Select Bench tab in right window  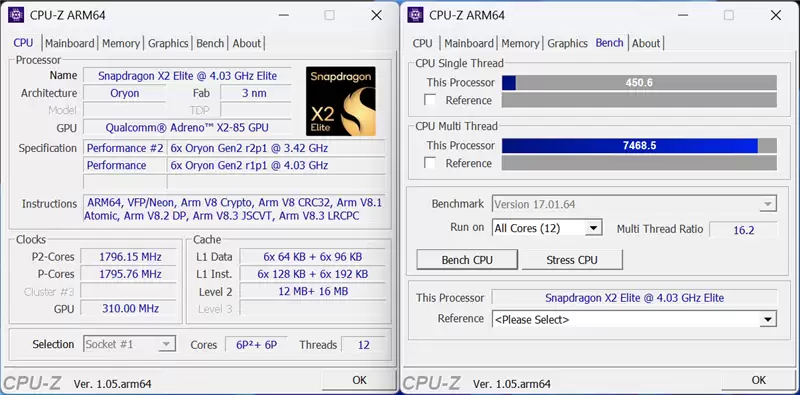click(x=610, y=43)
